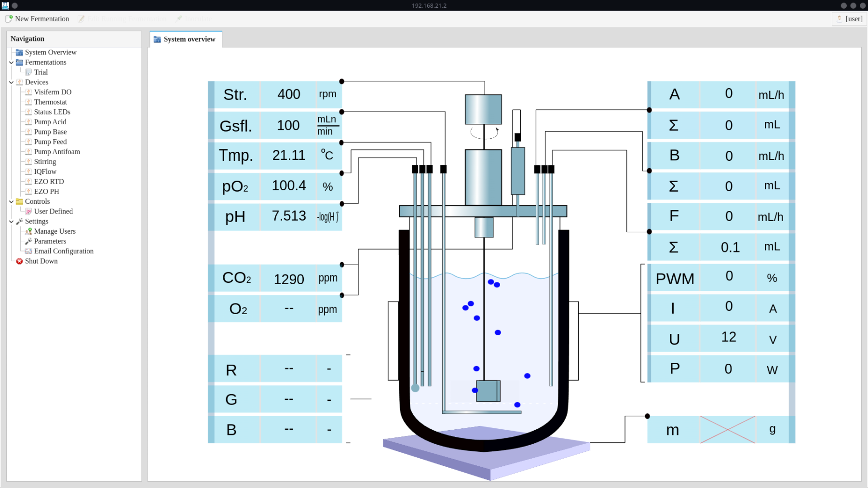
Task: Click the Manage Users icon
Action: [28, 231]
